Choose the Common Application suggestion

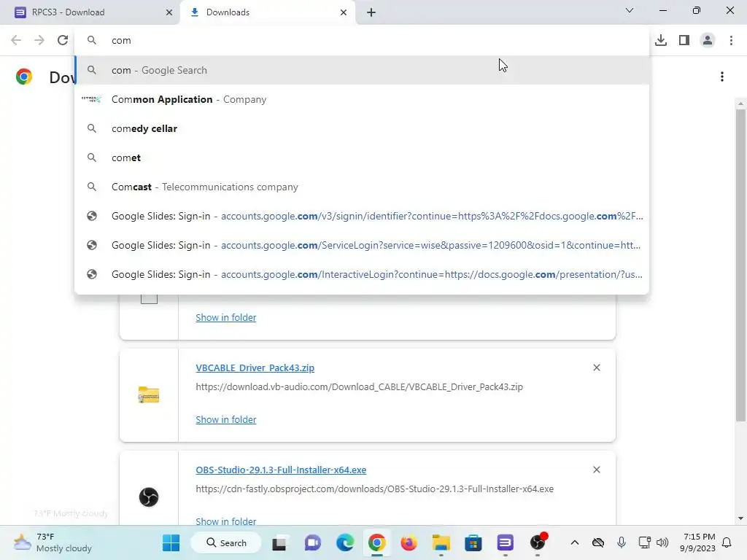362,99
